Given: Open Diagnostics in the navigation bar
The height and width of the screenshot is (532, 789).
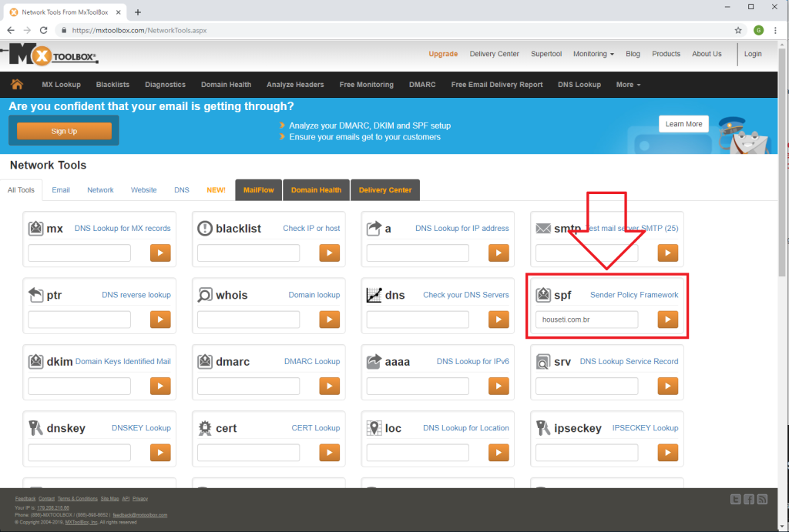Looking at the screenshot, I should coord(165,85).
